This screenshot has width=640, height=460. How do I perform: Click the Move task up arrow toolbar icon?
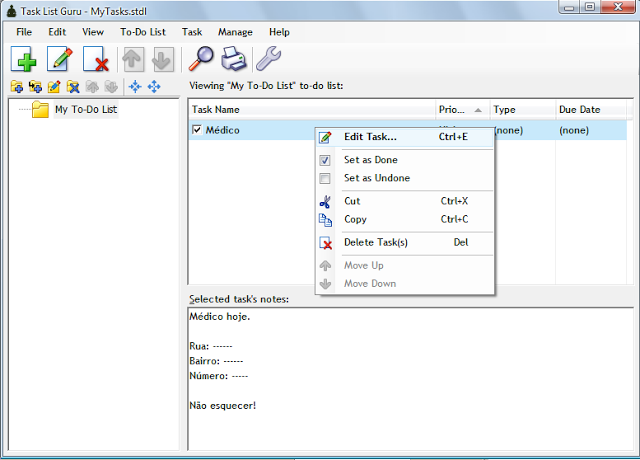click(133, 59)
